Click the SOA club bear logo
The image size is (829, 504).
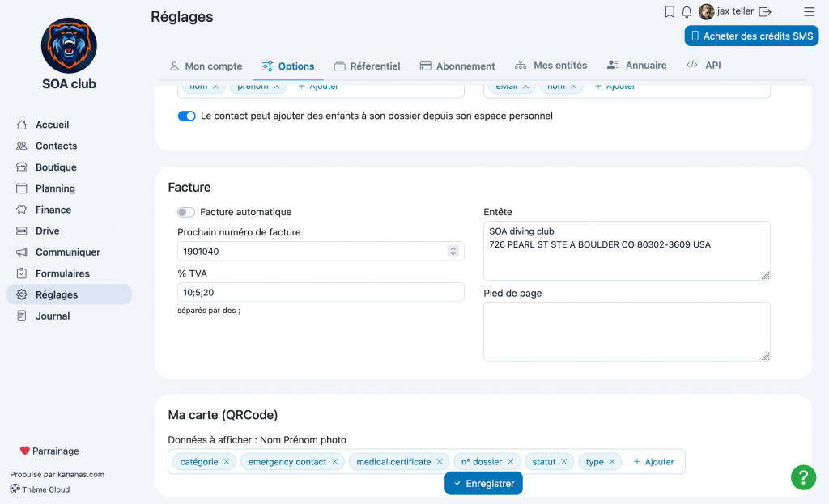coord(70,45)
